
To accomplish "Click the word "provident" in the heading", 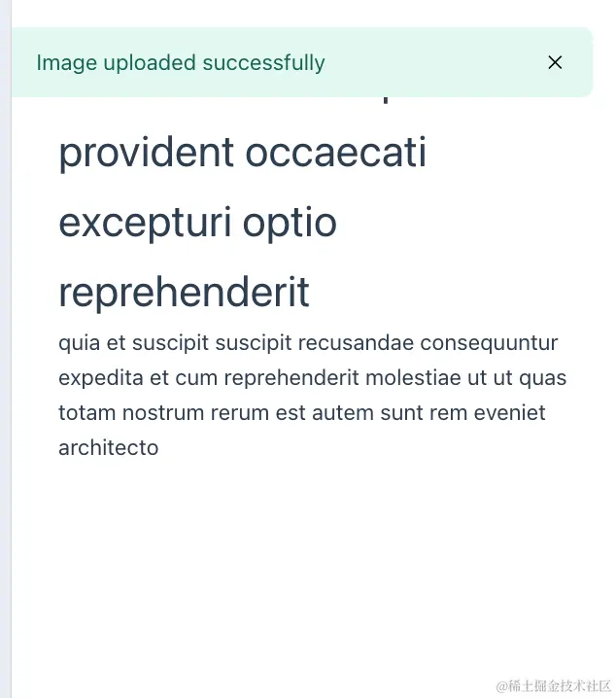I will 146,153.
